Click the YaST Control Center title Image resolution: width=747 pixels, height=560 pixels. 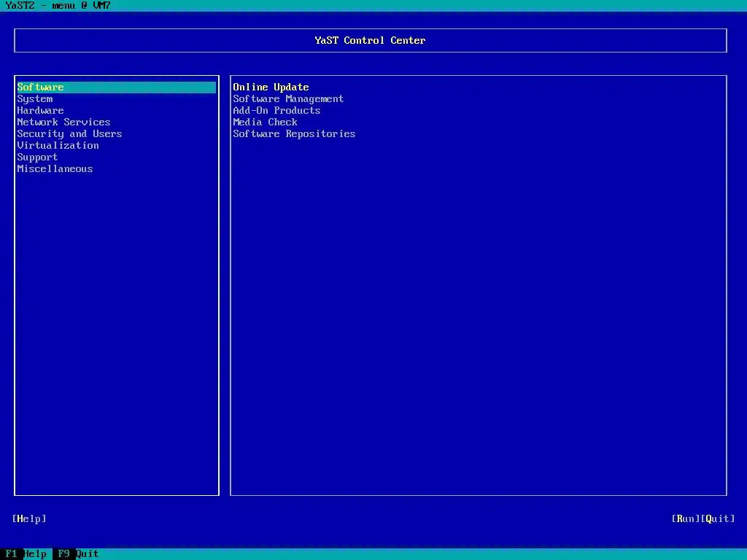[x=370, y=41]
